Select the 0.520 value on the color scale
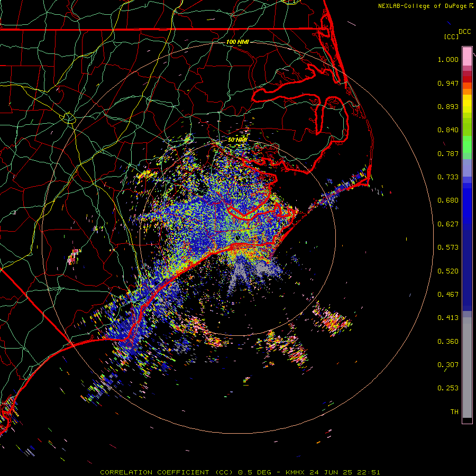This screenshot has height=476, width=476. pyautogui.click(x=448, y=271)
